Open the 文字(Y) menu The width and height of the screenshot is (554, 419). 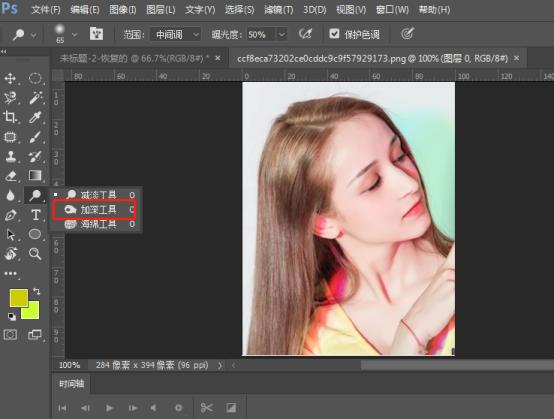coord(200,10)
